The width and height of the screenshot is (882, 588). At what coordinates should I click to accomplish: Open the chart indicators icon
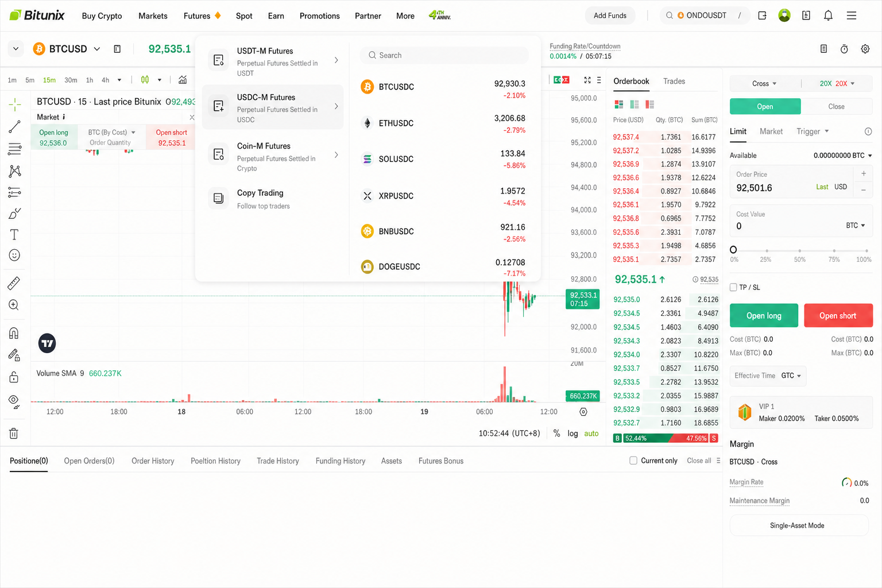coord(183,80)
